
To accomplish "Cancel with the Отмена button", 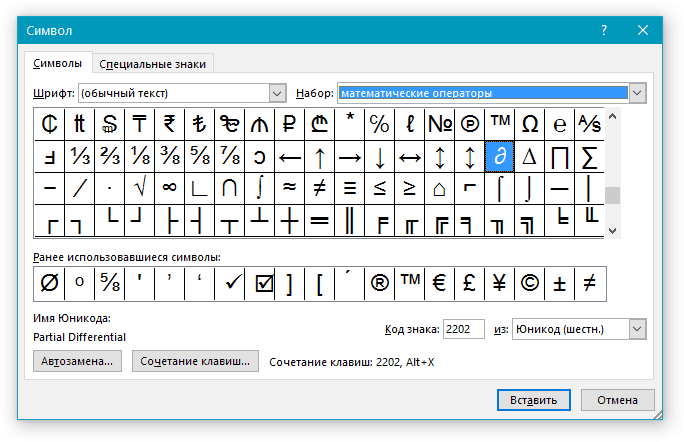I will coord(617,400).
